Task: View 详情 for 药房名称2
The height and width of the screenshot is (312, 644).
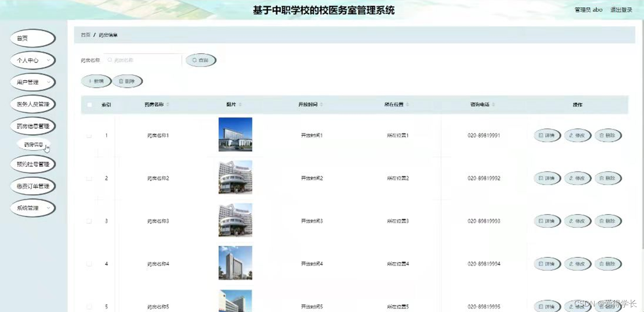Action: pos(547,178)
